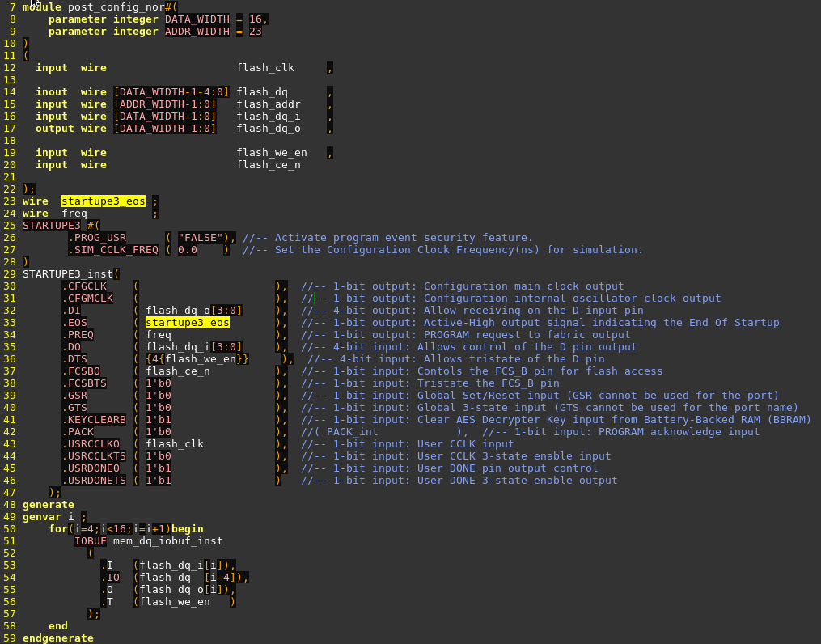Select the value "16" on line 8
Image resolution: width=821 pixels, height=644 pixels.
click(256, 19)
